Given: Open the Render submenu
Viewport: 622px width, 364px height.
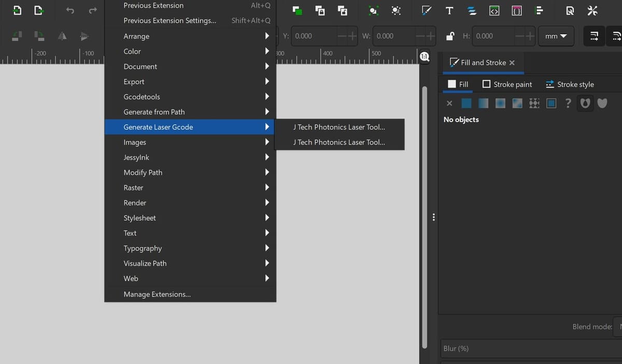Looking at the screenshot, I should click(190, 203).
